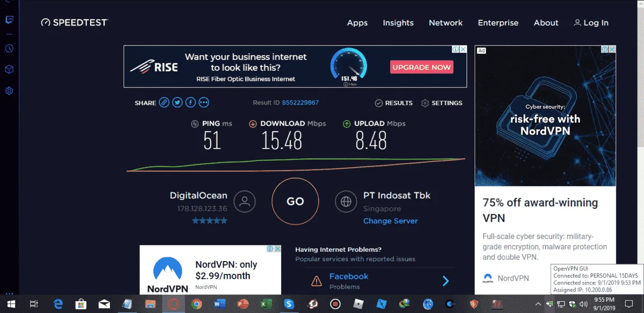Open the About menu item
The width and height of the screenshot is (644, 313).
pyautogui.click(x=546, y=23)
